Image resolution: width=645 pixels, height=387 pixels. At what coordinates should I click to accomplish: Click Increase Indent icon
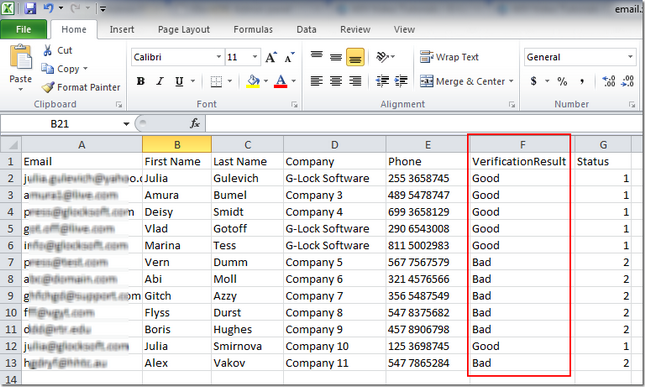pos(401,81)
